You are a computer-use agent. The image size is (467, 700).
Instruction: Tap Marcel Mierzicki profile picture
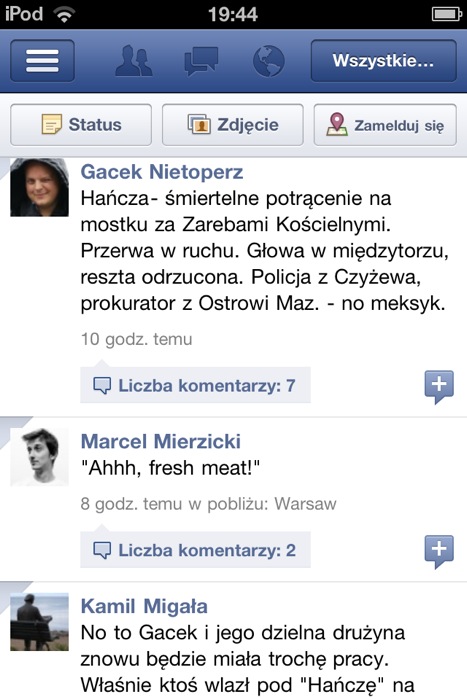coord(39,457)
